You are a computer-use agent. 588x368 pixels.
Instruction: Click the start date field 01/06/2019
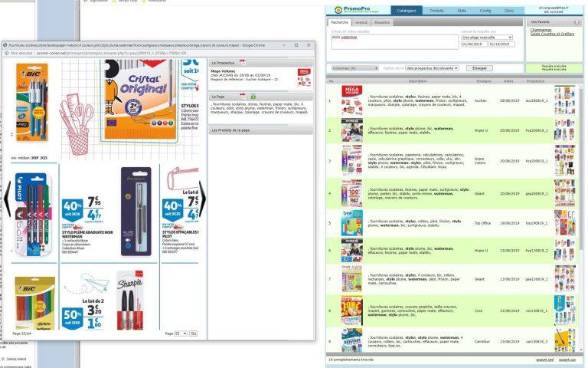[x=474, y=44]
